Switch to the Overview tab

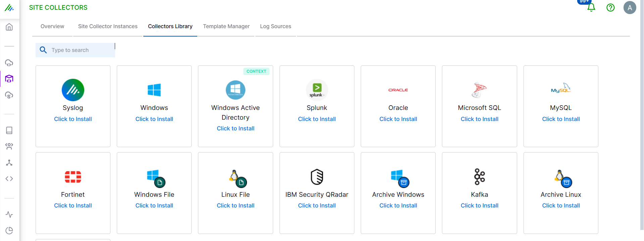pos(52,26)
